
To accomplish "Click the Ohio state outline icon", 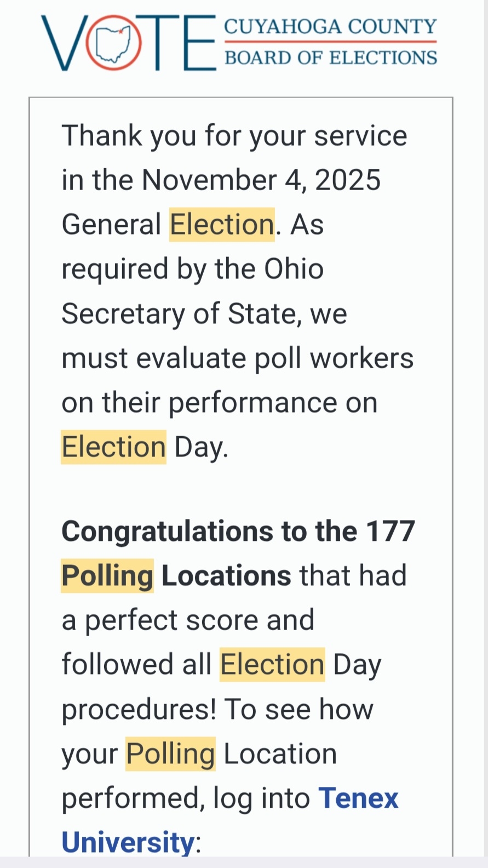I will tap(113, 43).
